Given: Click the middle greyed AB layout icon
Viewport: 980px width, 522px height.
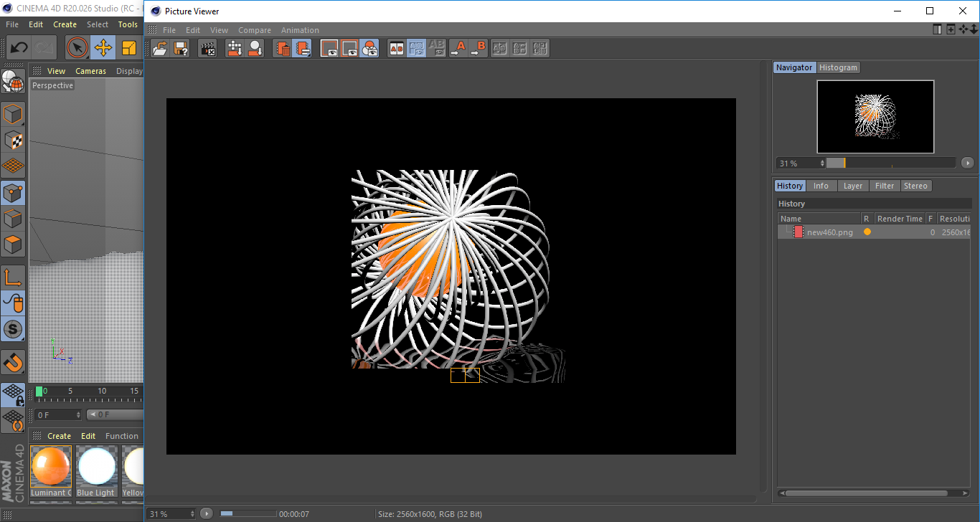Looking at the screenshot, I should pyautogui.click(x=520, y=49).
